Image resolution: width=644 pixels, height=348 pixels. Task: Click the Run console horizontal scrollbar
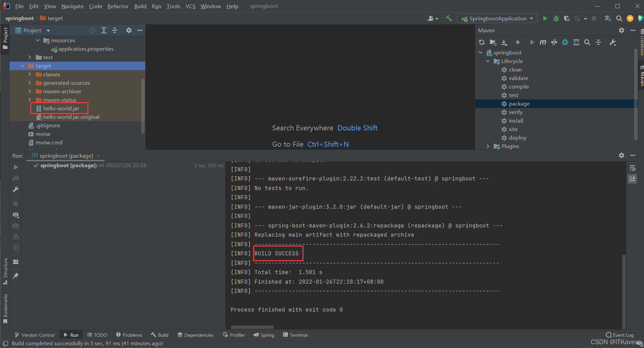point(252,327)
